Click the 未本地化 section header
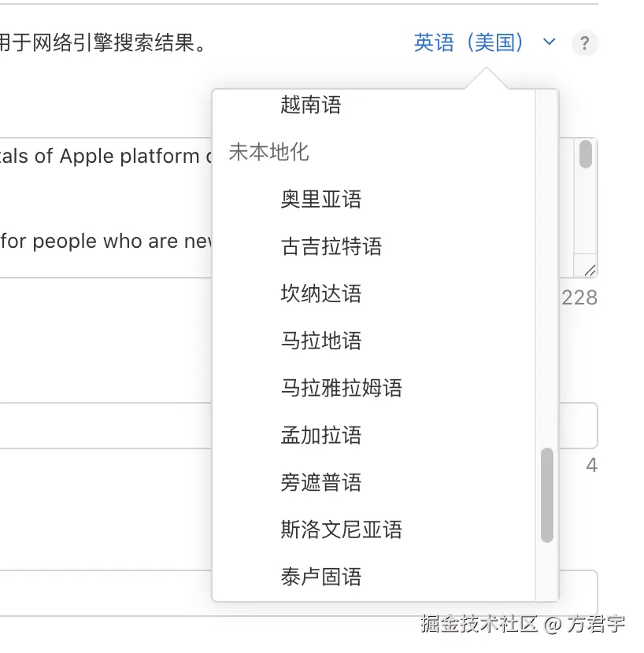 [x=268, y=153]
